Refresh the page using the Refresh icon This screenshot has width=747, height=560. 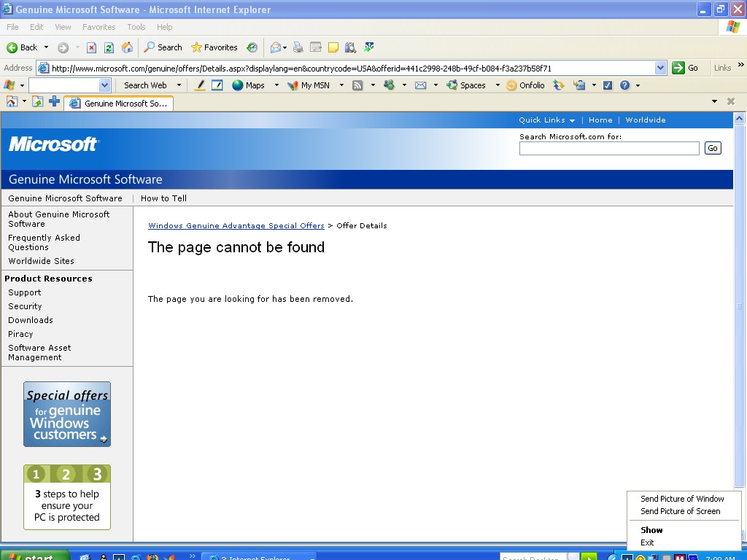[109, 47]
